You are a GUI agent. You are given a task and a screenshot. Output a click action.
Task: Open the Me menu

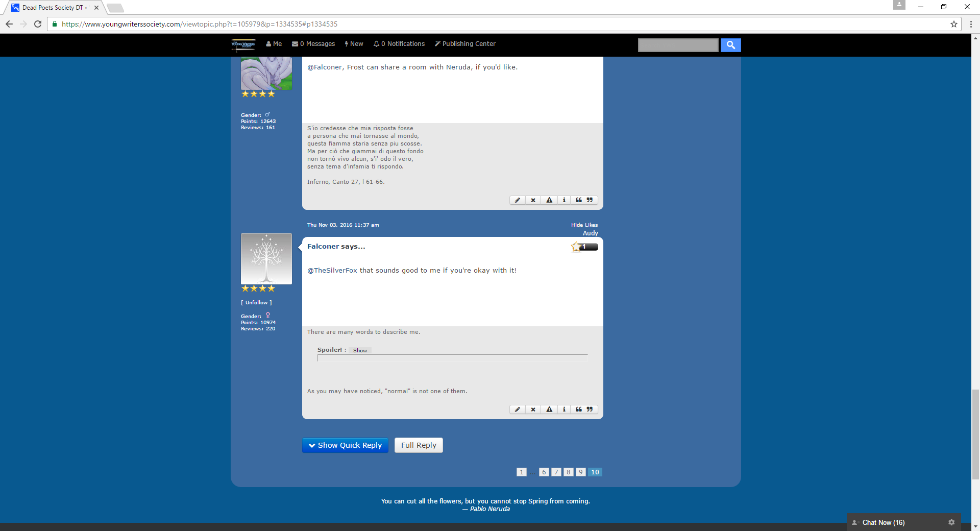click(274, 44)
